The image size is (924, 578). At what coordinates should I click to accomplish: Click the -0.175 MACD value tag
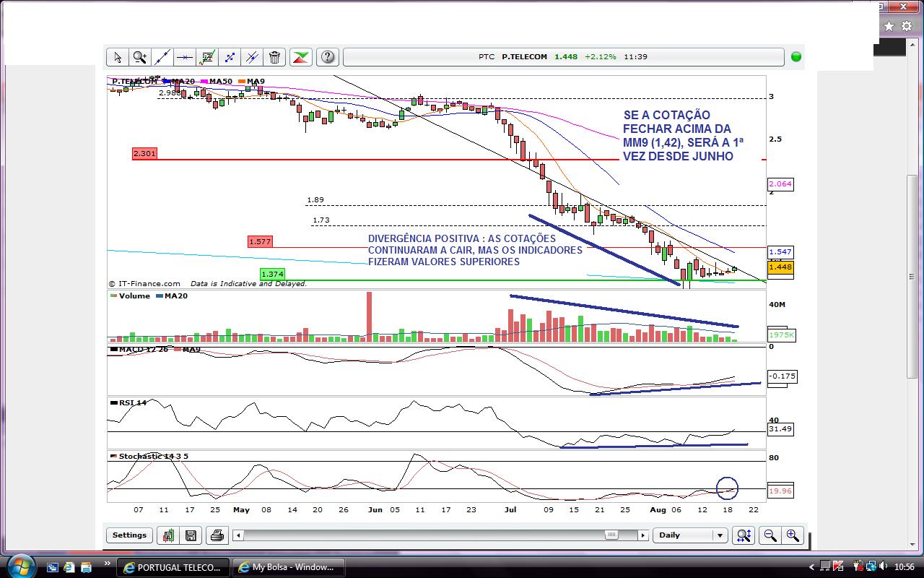pyautogui.click(x=782, y=376)
